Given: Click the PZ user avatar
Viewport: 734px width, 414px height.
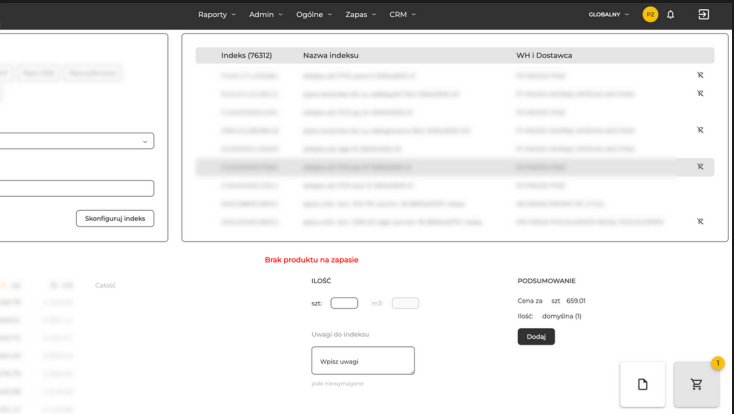Looking at the screenshot, I should [650, 14].
